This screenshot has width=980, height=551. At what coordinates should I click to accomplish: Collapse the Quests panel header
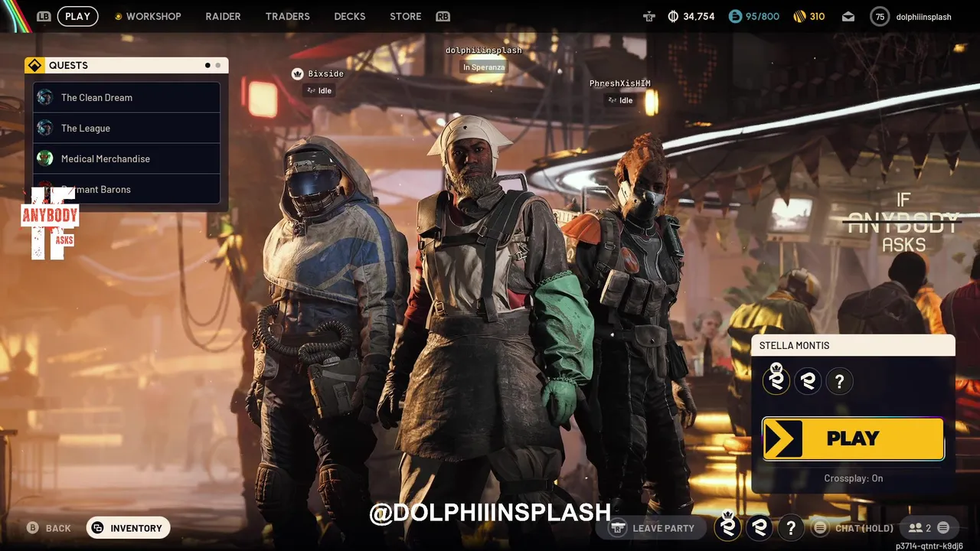pyautogui.click(x=126, y=65)
